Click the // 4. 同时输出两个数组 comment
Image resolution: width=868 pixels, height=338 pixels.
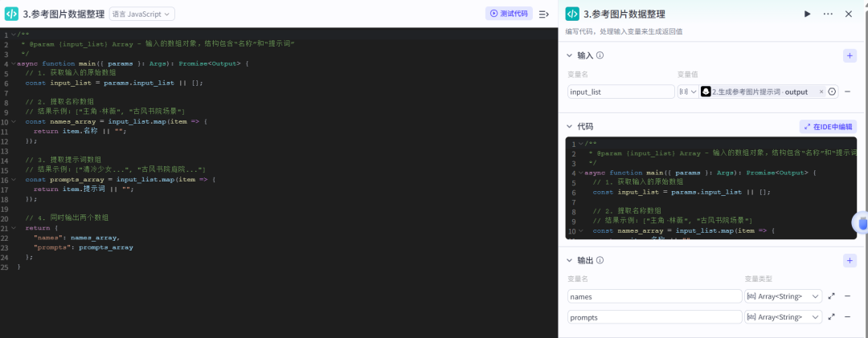(x=67, y=218)
